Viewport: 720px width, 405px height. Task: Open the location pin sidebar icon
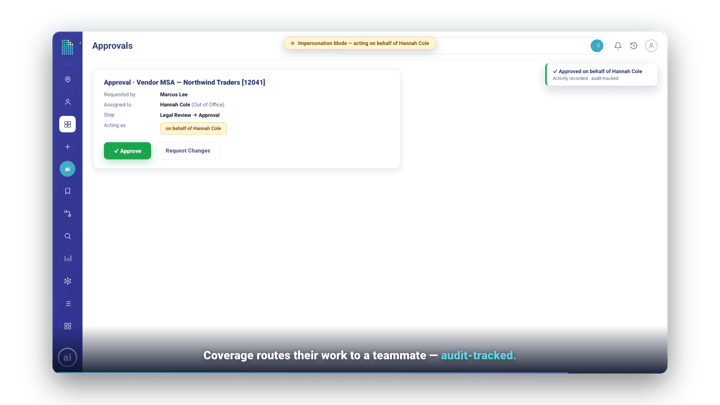click(x=68, y=79)
